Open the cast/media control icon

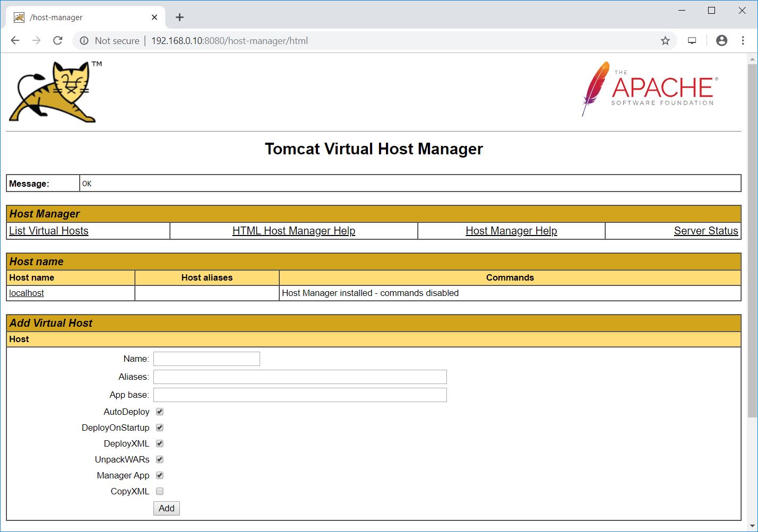[x=692, y=41]
